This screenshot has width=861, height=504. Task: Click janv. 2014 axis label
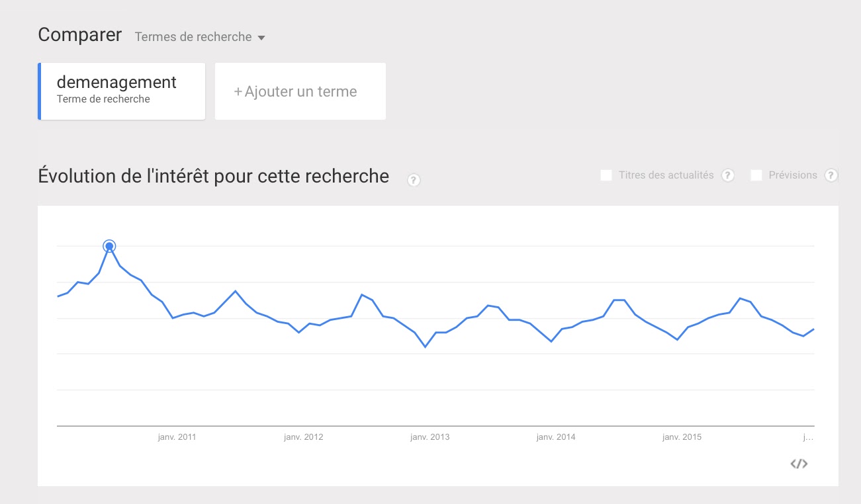(556, 437)
